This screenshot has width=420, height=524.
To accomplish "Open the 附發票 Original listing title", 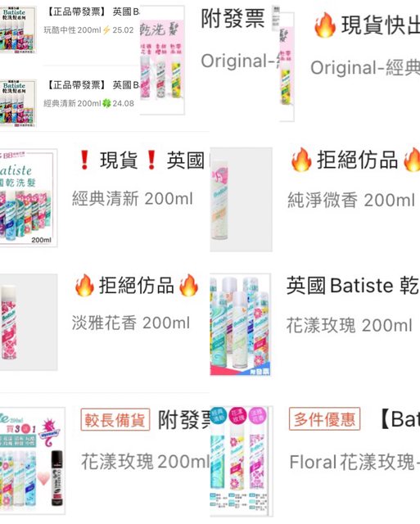I will pos(233,18).
